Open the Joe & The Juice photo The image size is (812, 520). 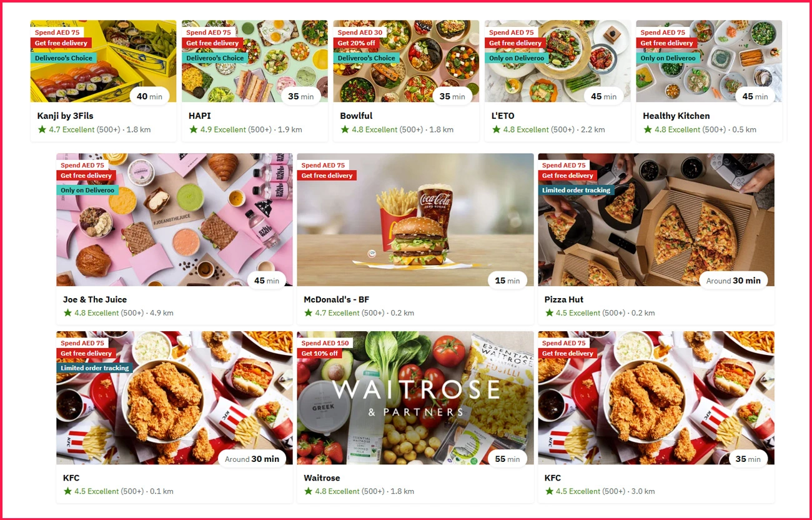(174, 220)
